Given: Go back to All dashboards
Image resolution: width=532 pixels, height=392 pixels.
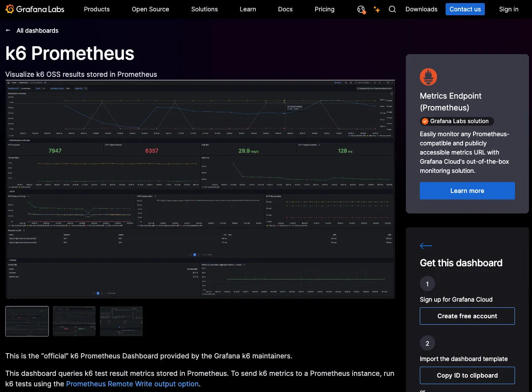Looking at the screenshot, I should 38,31.
